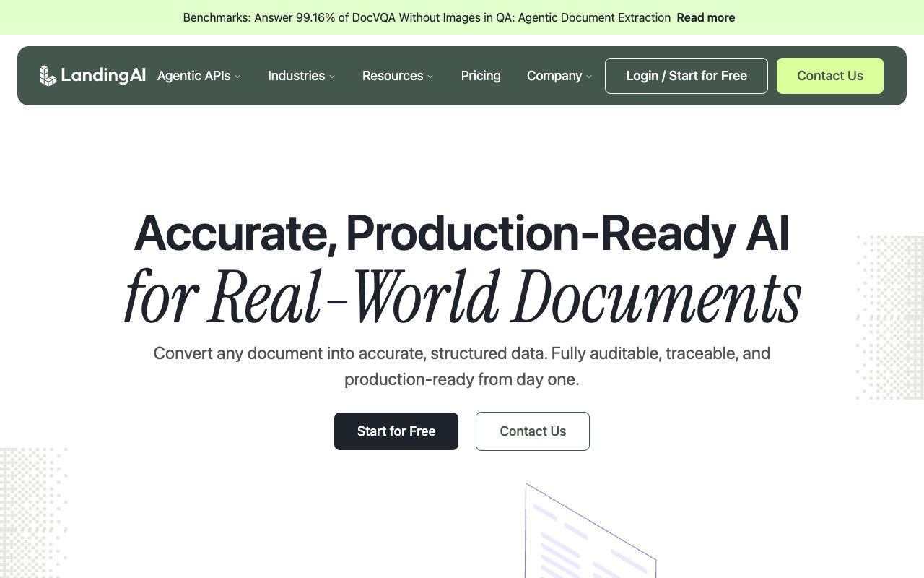
Task: Expand the Company menu chevron
Action: coord(589,77)
